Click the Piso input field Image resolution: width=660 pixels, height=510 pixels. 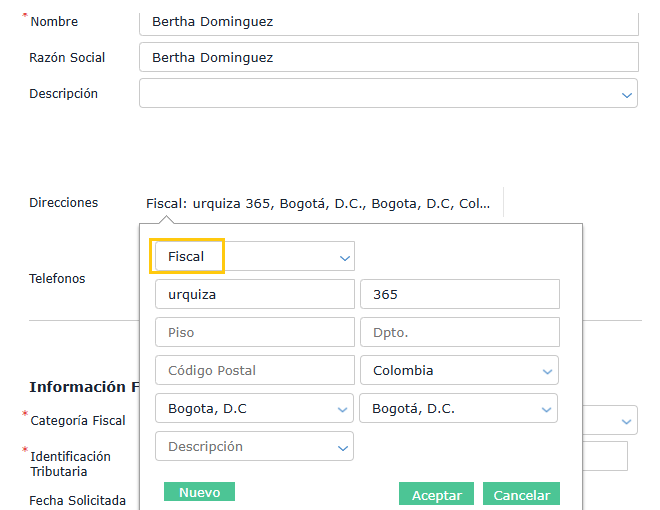(254, 332)
